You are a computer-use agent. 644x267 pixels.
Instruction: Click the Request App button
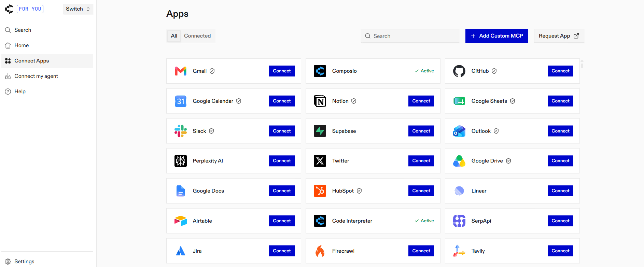pos(559,36)
